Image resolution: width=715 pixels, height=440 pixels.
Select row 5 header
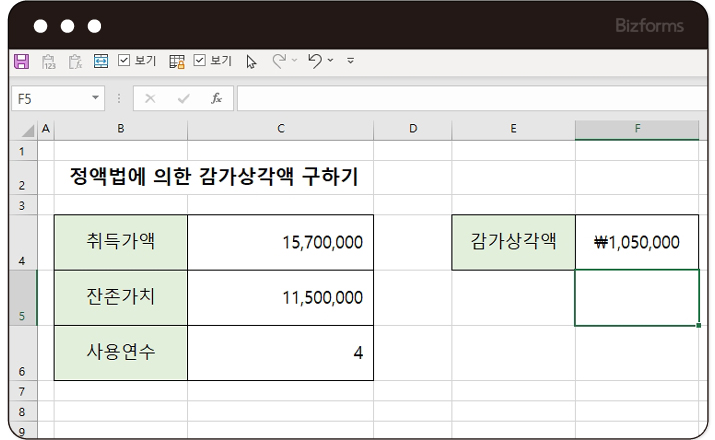pyautogui.click(x=22, y=298)
